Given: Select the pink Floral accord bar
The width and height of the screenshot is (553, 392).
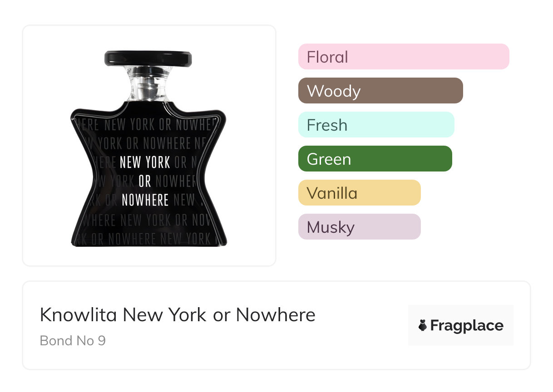Looking at the screenshot, I should (404, 57).
